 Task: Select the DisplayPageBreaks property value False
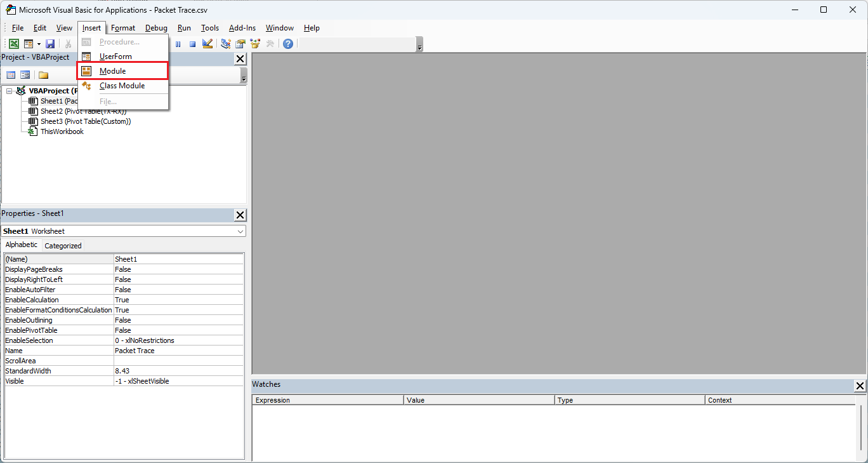click(x=178, y=269)
